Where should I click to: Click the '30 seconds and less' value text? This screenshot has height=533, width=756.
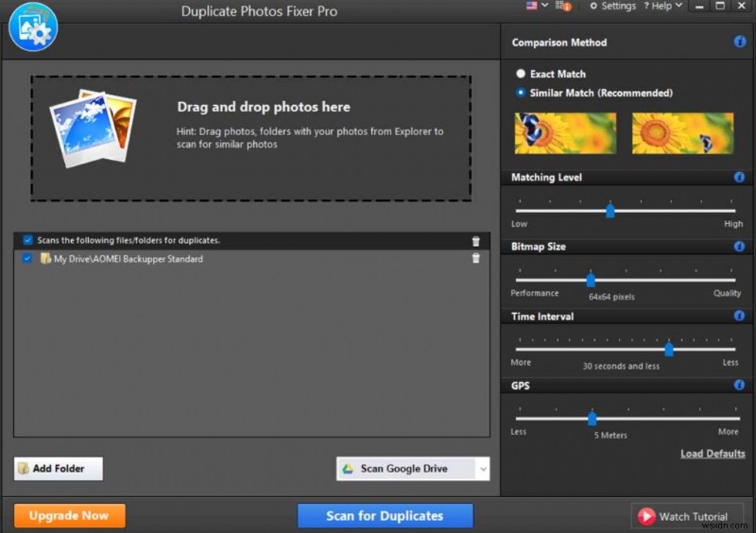point(621,366)
